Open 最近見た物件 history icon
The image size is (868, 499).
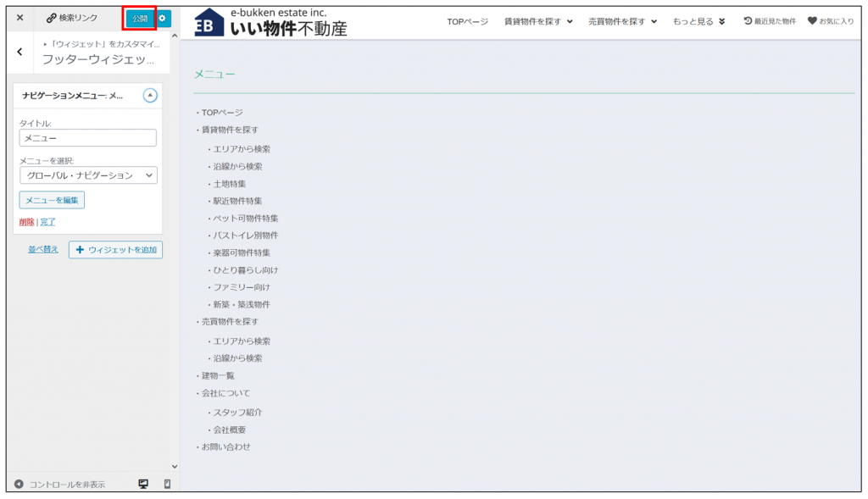pos(748,21)
